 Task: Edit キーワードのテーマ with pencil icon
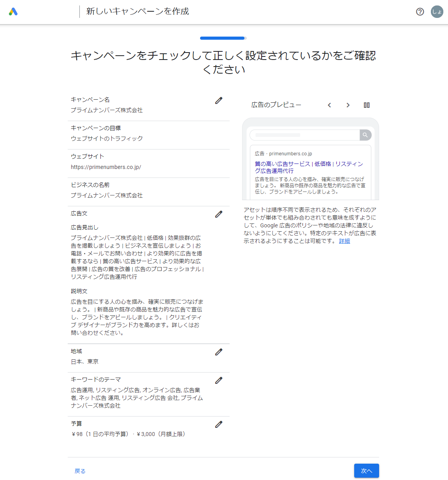219,381
